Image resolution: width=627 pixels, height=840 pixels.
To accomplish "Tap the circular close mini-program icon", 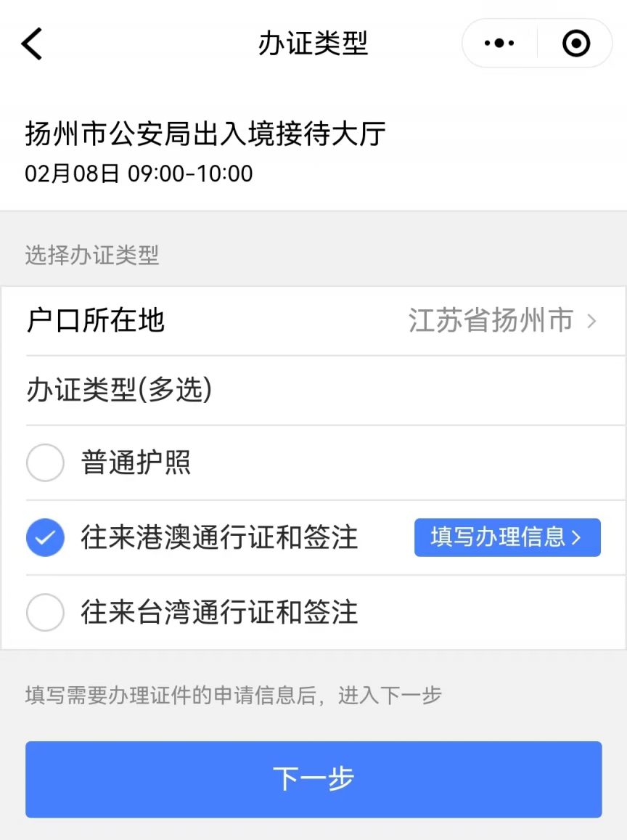I will pos(576,44).
